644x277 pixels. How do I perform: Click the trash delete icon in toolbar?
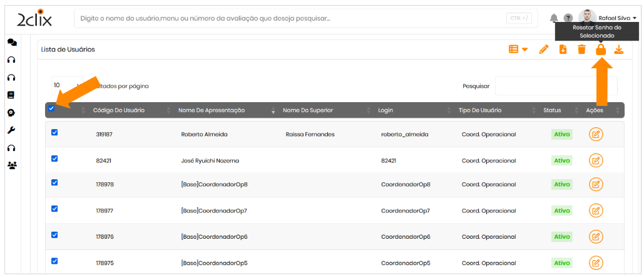[581, 50]
